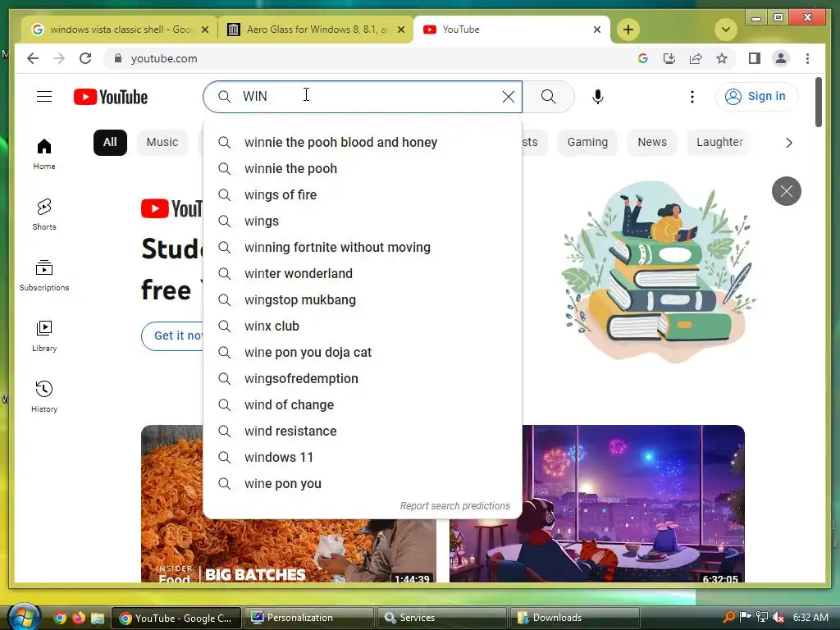Screen dimensions: 840x630
Task: Open YouTube settings three-dot menu
Action: [692, 97]
